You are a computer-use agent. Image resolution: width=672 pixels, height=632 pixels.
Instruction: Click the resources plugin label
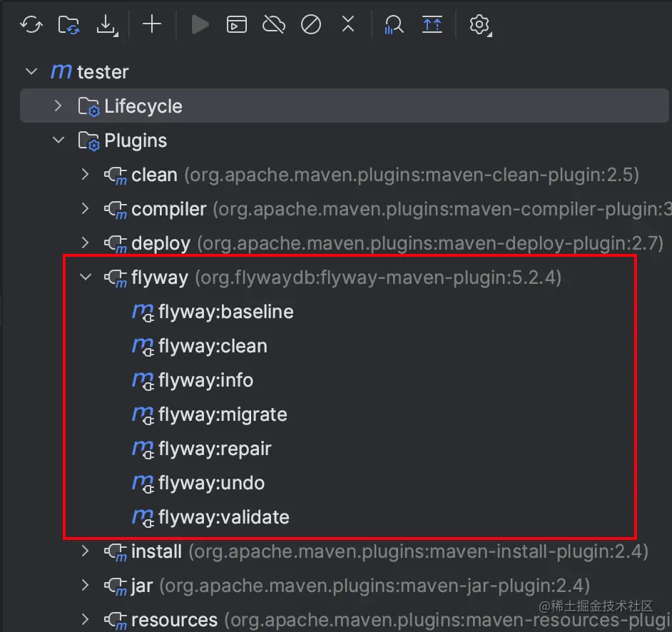[175, 620]
